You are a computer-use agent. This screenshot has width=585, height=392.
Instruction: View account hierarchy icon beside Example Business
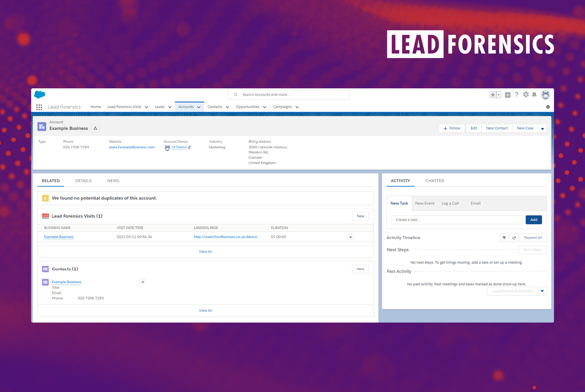pos(95,128)
